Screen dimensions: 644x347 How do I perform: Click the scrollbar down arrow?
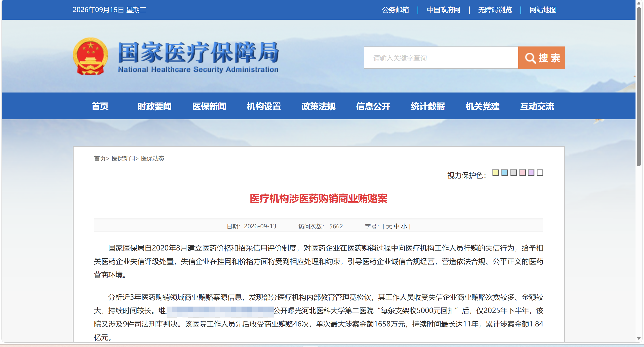639,339
